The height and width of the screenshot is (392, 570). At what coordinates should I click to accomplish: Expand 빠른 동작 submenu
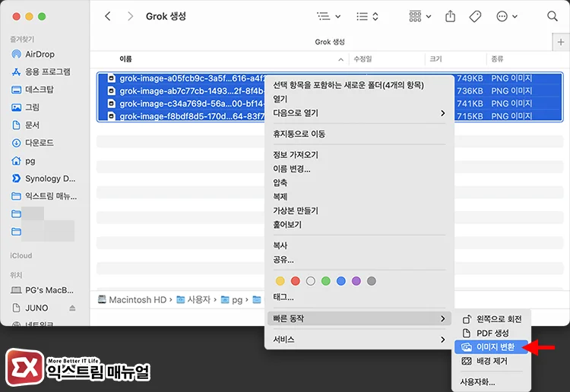(359, 318)
